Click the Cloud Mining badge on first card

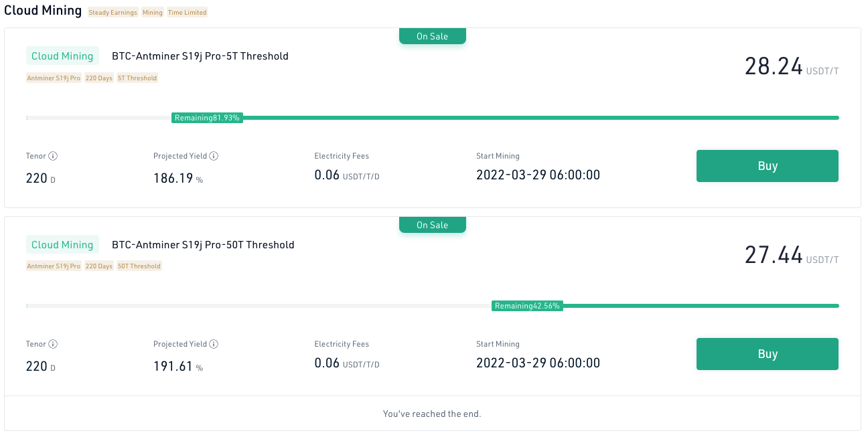pos(62,56)
